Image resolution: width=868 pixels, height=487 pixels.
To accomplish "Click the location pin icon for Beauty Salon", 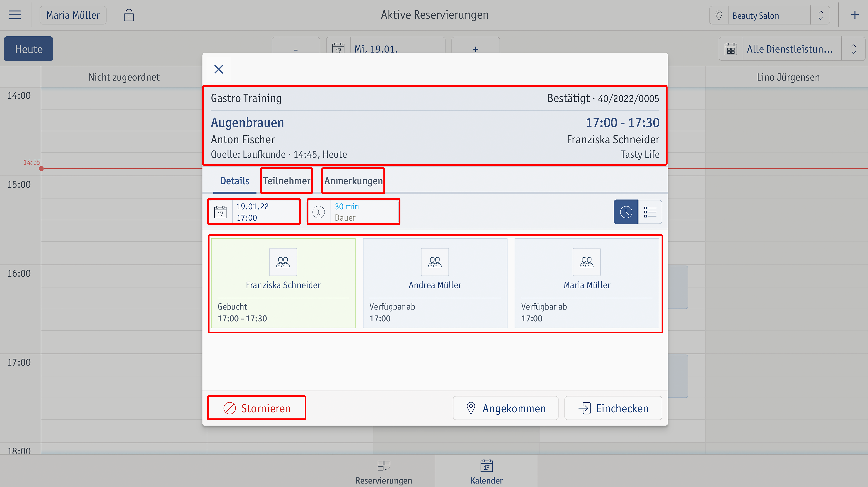I will [719, 15].
